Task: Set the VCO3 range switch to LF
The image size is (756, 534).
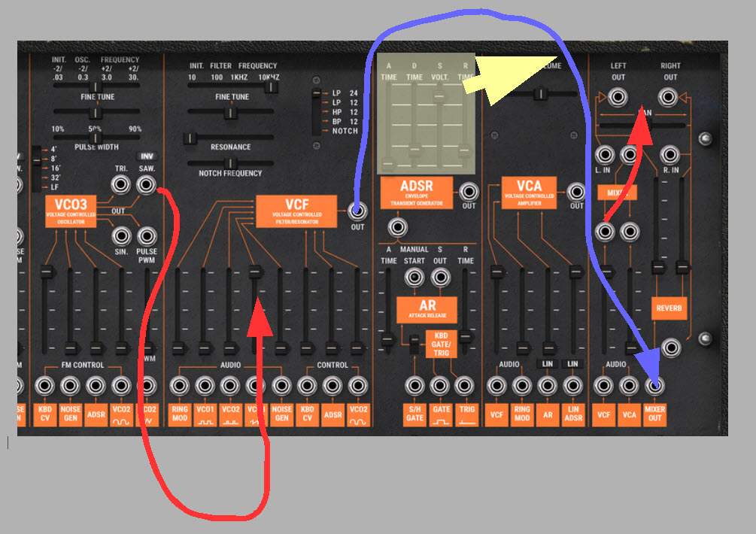Action: [x=54, y=187]
